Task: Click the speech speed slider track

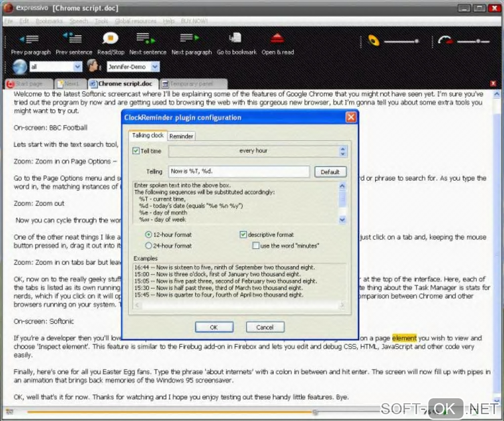Action: coord(473,41)
